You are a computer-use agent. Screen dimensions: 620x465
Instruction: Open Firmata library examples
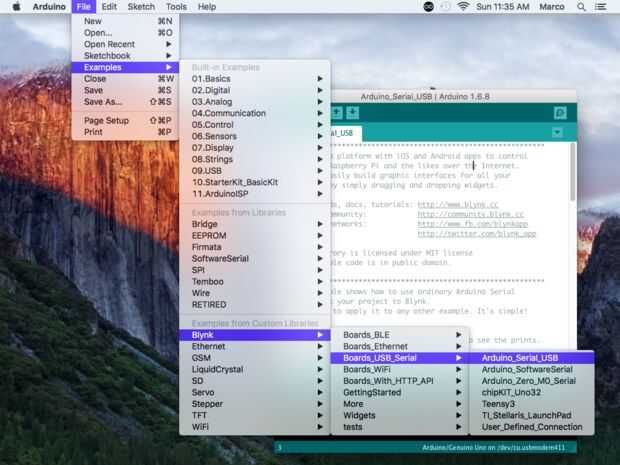[255, 247]
